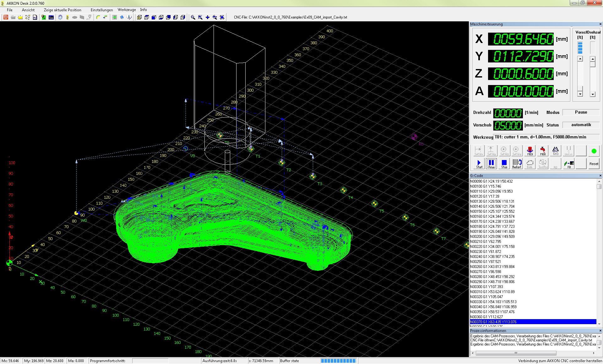Screen dimensions: 603x364
Task: Click the Restart program button
Action: coord(517,163)
